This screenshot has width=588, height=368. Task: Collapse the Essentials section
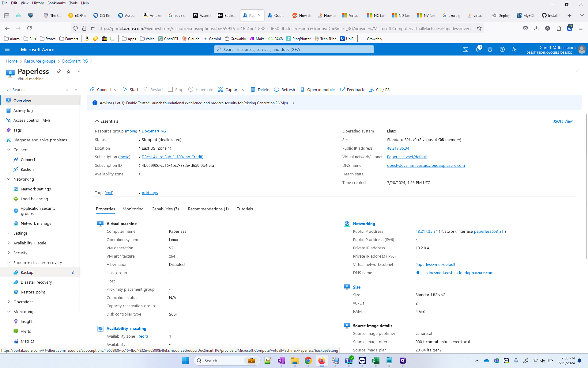click(97, 121)
